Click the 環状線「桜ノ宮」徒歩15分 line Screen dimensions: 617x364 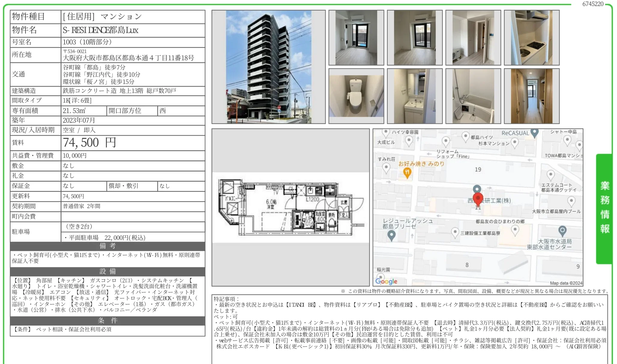[98, 82]
